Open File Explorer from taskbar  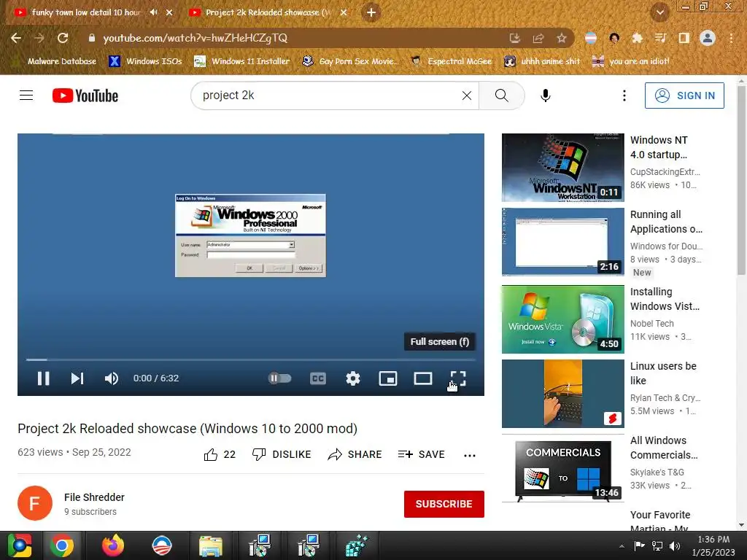[211, 545]
